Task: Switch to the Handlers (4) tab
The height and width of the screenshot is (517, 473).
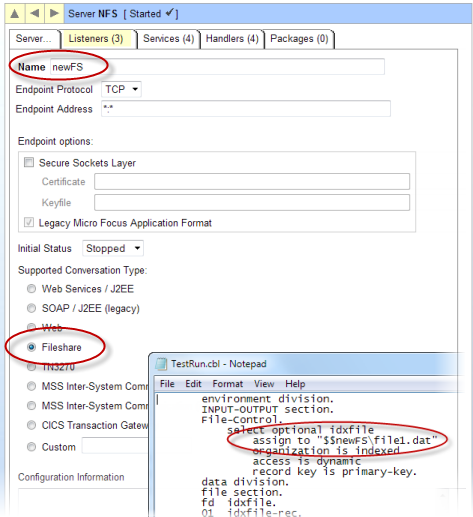Action: click(x=232, y=39)
